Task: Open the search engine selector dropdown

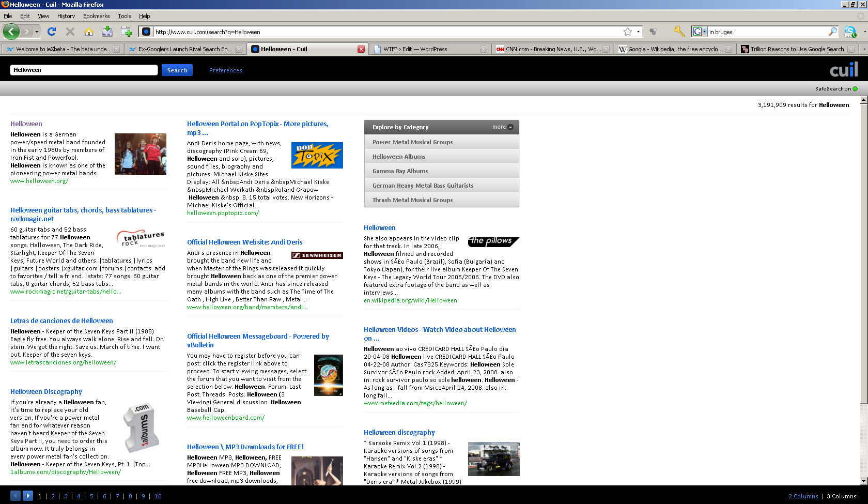Action: click(700, 32)
